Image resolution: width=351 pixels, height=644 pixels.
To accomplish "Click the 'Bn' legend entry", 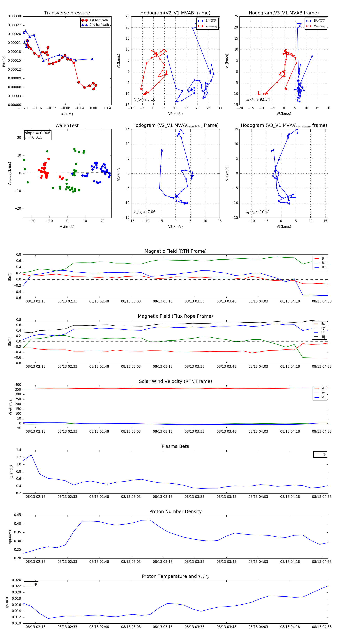I will click(x=320, y=267).
